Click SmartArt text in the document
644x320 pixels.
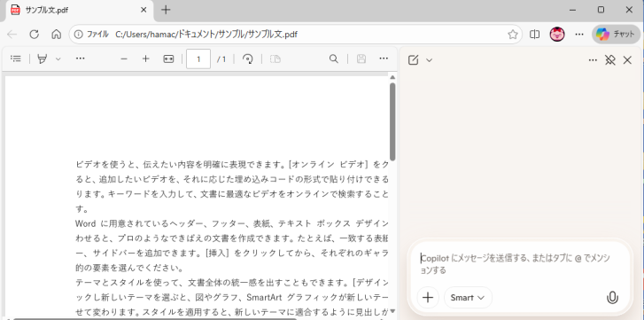pyautogui.click(x=265, y=297)
